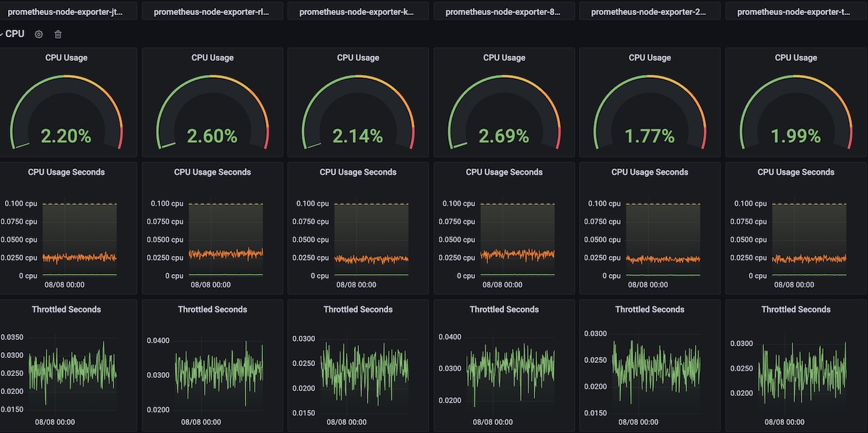Click the prometheus-node-exporter-t panel title

(795, 12)
